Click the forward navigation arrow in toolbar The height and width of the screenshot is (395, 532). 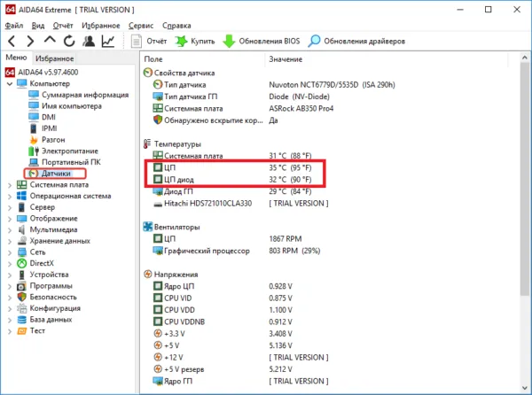30,42
